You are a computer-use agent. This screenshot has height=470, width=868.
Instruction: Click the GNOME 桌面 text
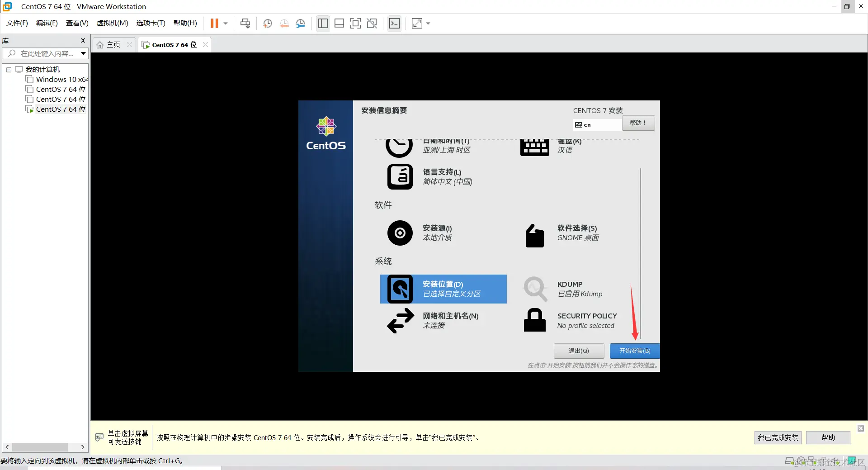(x=578, y=238)
